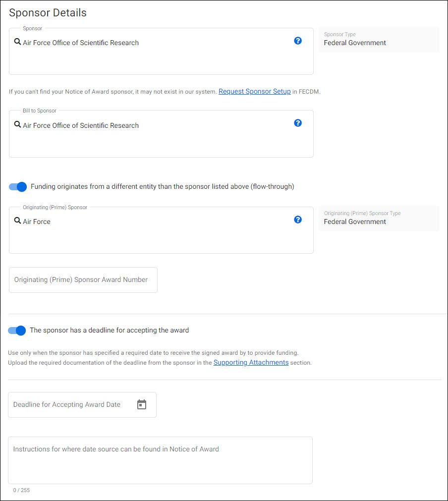Image resolution: width=448 pixels, height=501 pixels.
Task: Open the help icon beside Bill to Sponsor
Action: coord(298,123)
